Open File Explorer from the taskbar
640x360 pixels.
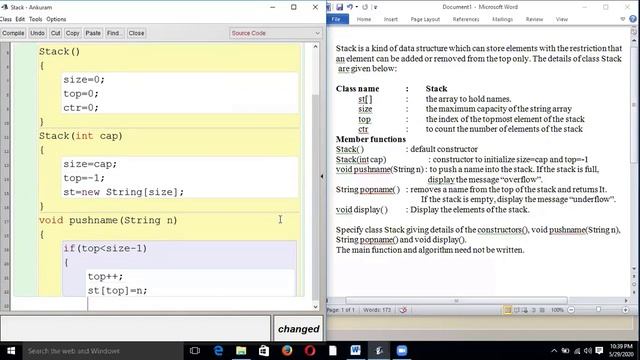[241, 351]
